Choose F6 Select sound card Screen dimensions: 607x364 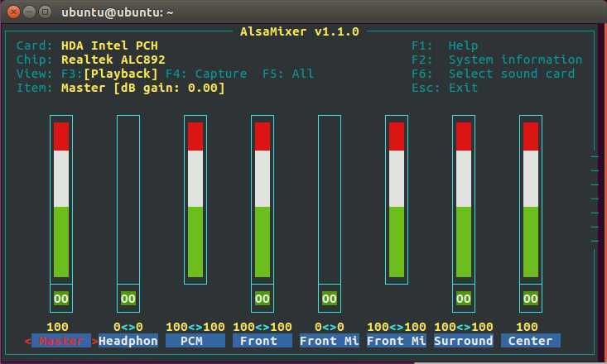[494, 74]
